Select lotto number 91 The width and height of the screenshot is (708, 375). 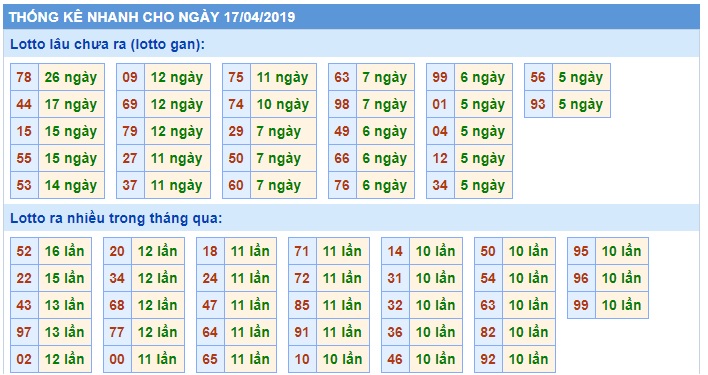pos(302,332)
